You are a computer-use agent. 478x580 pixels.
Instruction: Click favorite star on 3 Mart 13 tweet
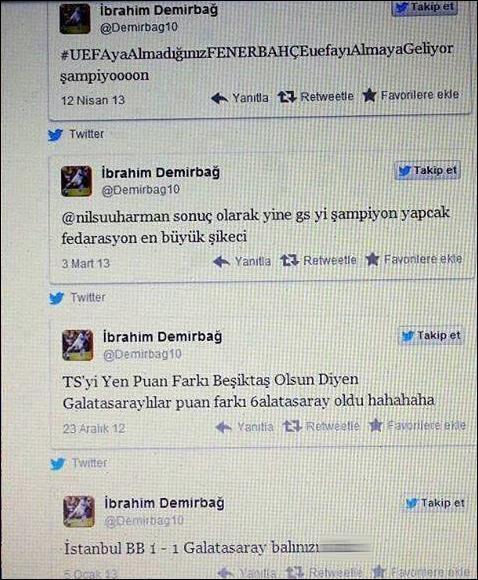click(372, 259)
